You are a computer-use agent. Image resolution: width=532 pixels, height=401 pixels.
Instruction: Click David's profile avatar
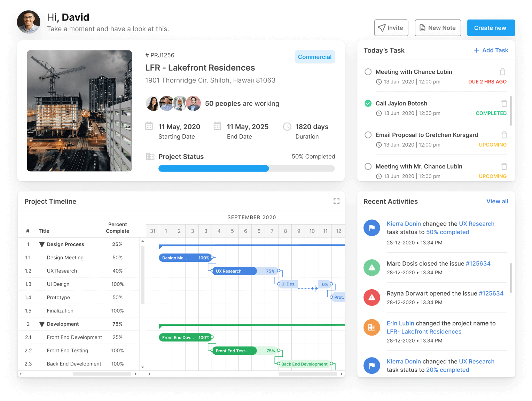29,22
